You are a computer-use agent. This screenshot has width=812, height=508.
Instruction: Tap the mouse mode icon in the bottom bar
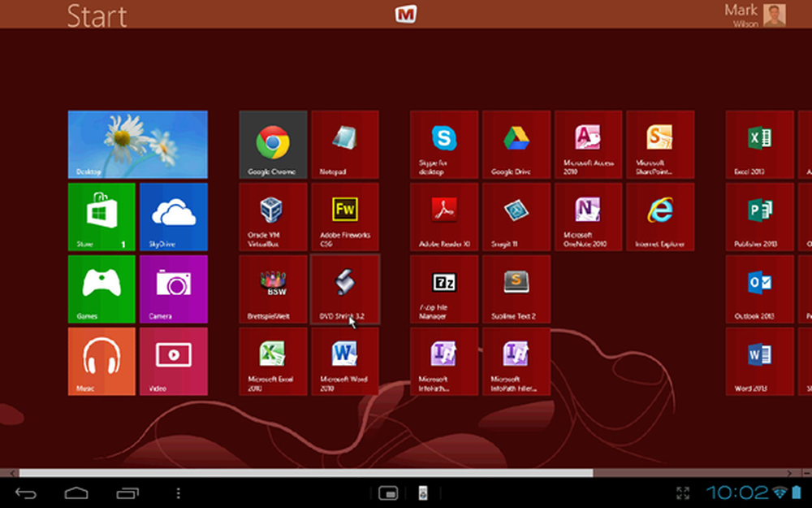coord(423,493)
